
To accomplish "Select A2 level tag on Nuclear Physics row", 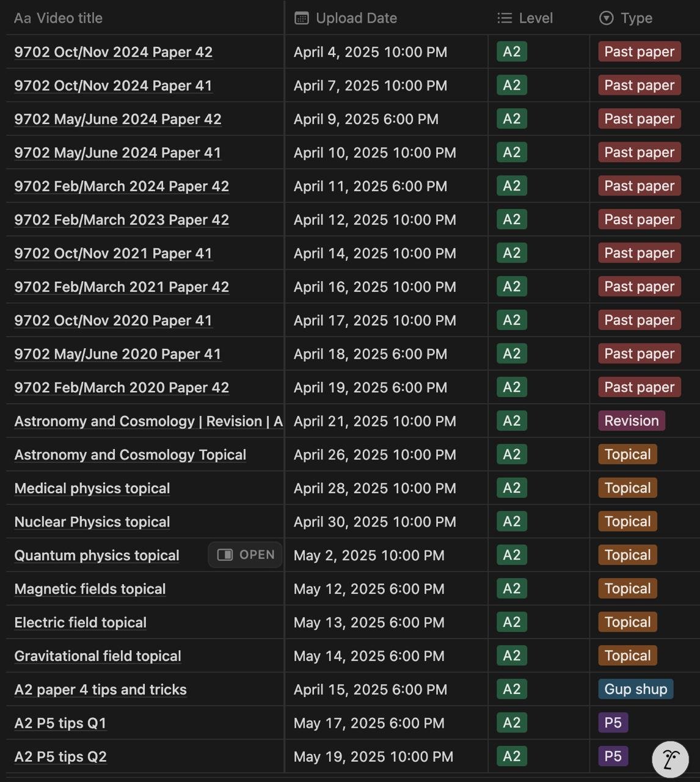I will [x=512, y=522].
